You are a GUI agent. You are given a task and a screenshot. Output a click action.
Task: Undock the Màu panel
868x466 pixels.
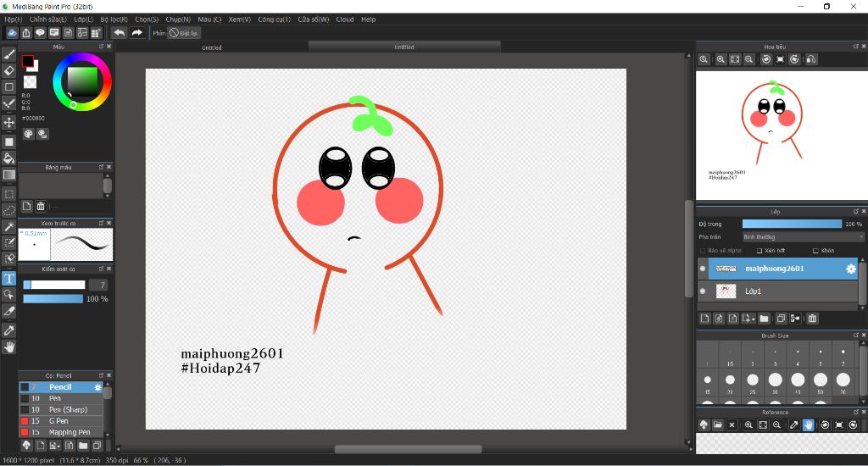pyautogui.click(x=102, y=47)
